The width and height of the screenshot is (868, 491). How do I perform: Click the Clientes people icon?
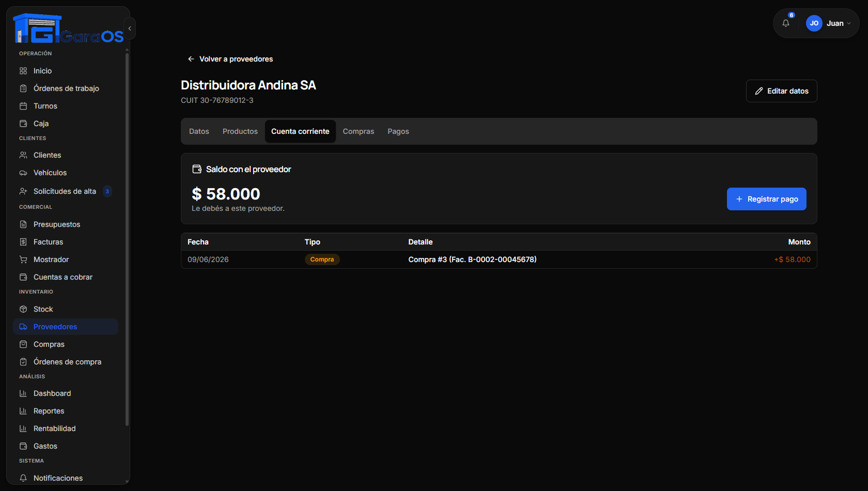pyautogui.click(x=23, y=155)
